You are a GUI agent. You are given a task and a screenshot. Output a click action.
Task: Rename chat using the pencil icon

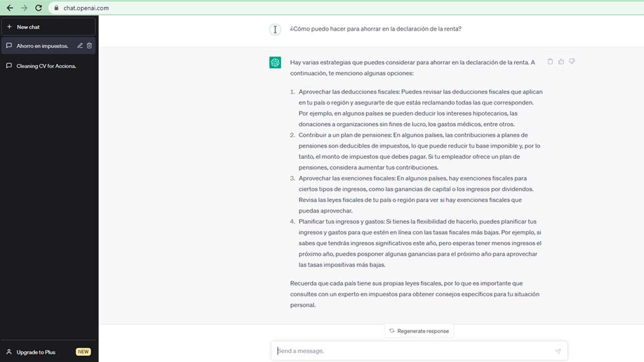pyautogui.click(x=80, y=46)
